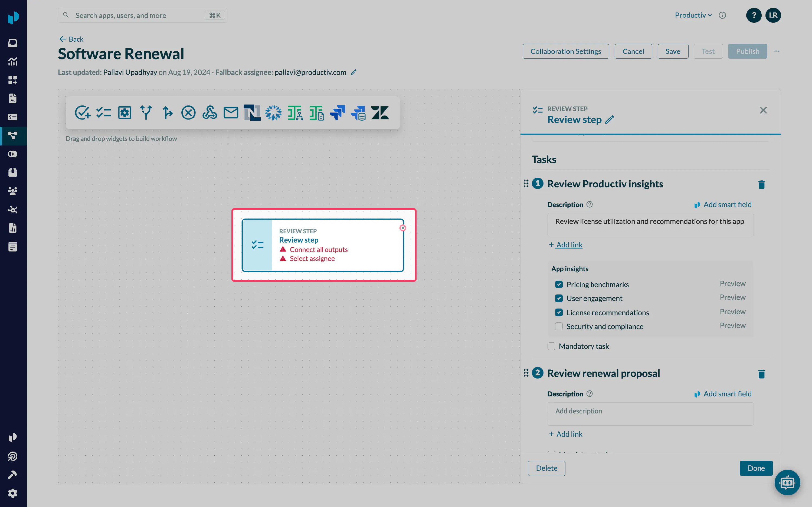Click the Add description text field
Viewport: 812px width, 507px height.
(650, 414)
